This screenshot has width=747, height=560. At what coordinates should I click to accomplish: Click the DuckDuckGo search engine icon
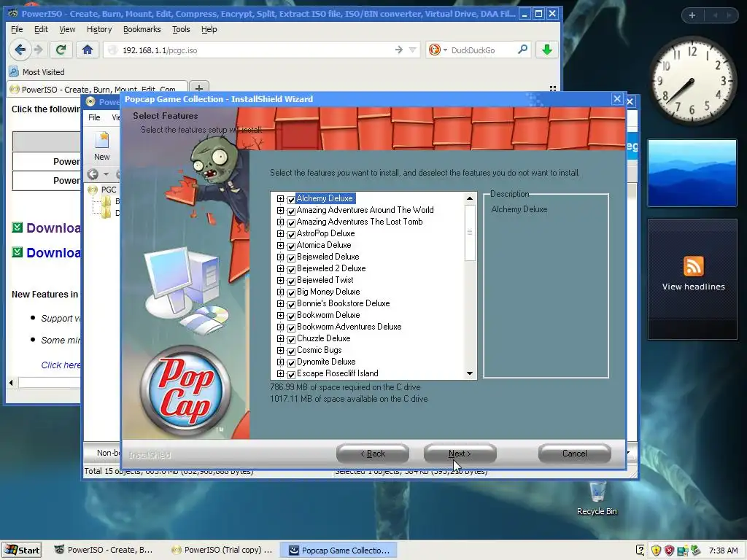(435, 50)
